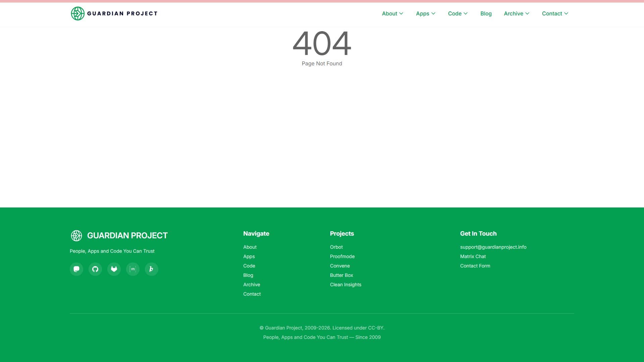Open the GitLab fox icon in footer
The width and height of the screenshot is (644, 362).
pos(114,269)
